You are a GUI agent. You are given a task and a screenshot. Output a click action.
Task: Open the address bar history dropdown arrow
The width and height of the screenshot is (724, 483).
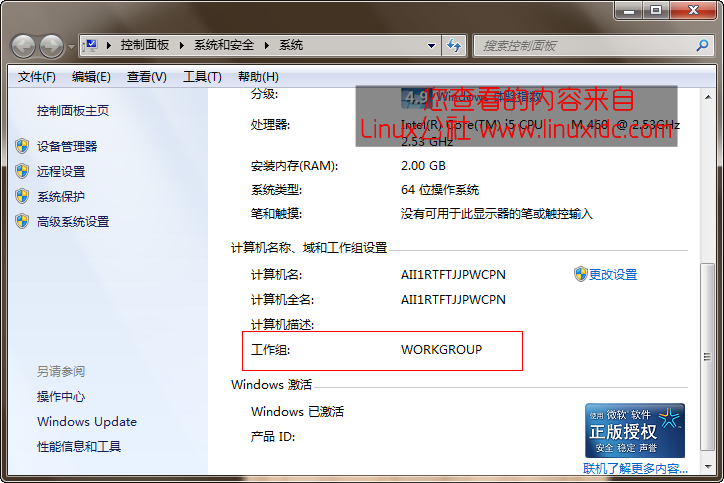point(431,46)
